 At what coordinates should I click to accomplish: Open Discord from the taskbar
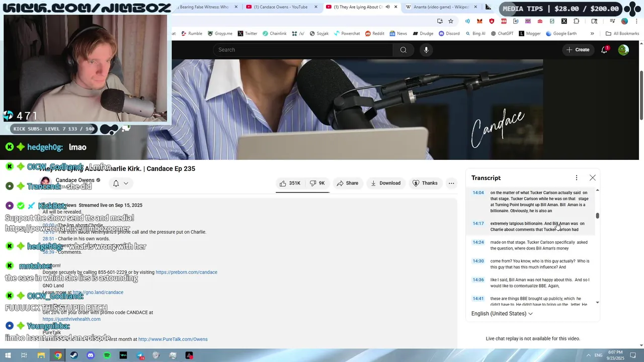(91, 355)
